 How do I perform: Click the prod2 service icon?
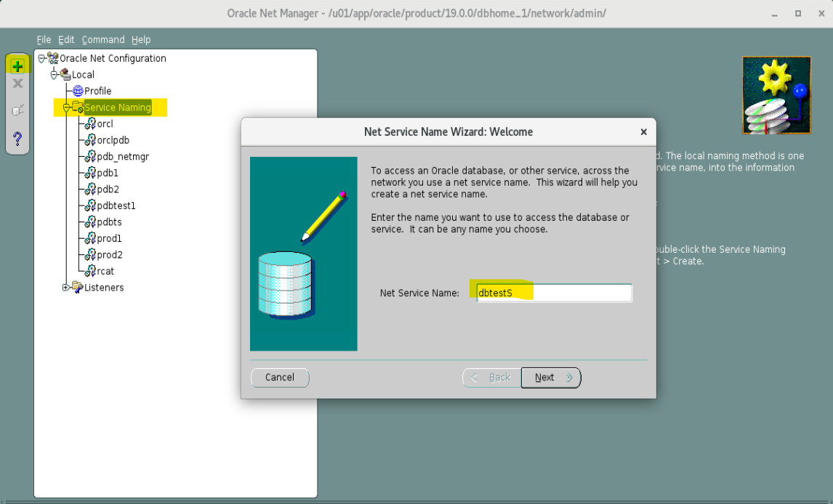pyautogui.click(x=90, y=255)
